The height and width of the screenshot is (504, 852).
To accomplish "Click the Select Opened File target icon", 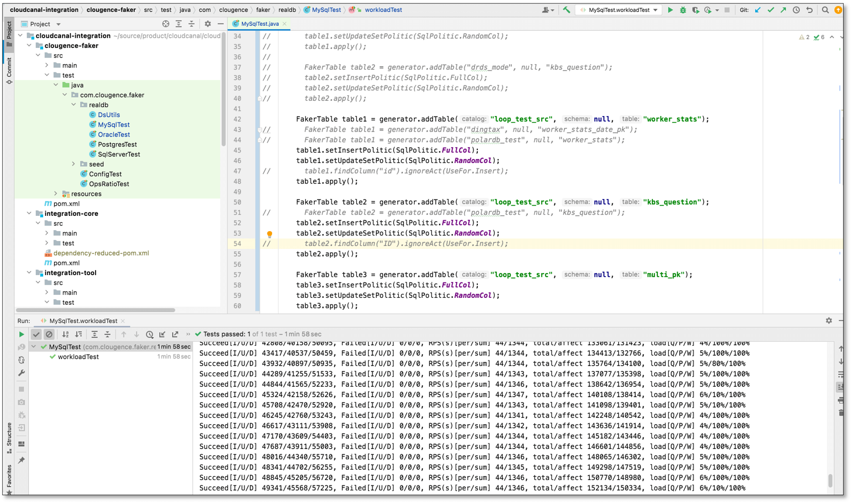I will 166,24.
